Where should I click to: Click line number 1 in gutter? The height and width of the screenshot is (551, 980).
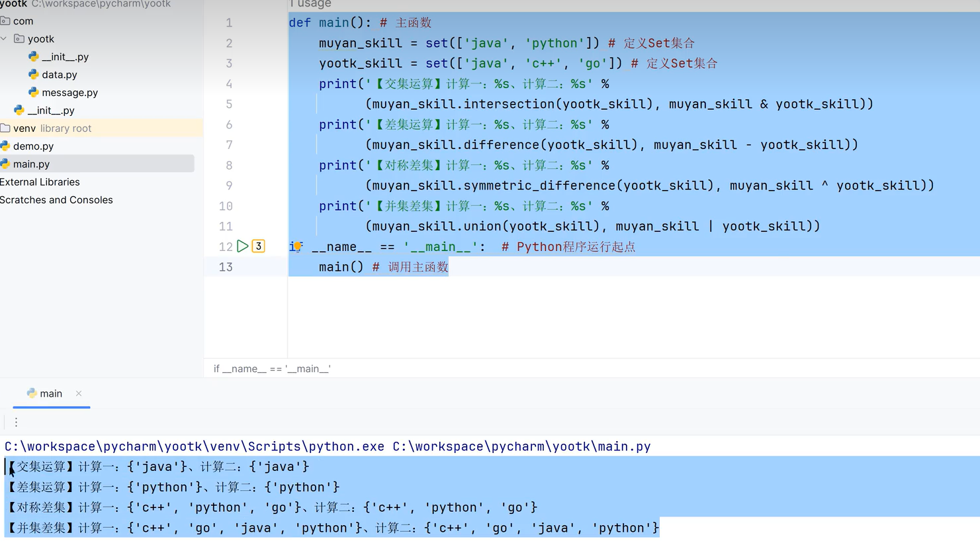[229, 23]
